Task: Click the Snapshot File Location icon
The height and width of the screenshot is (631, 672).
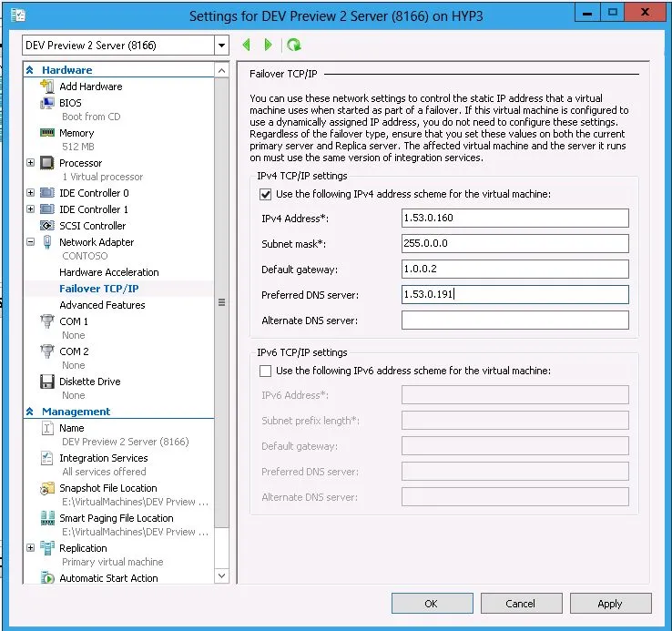Action: (x=47, y=488)
